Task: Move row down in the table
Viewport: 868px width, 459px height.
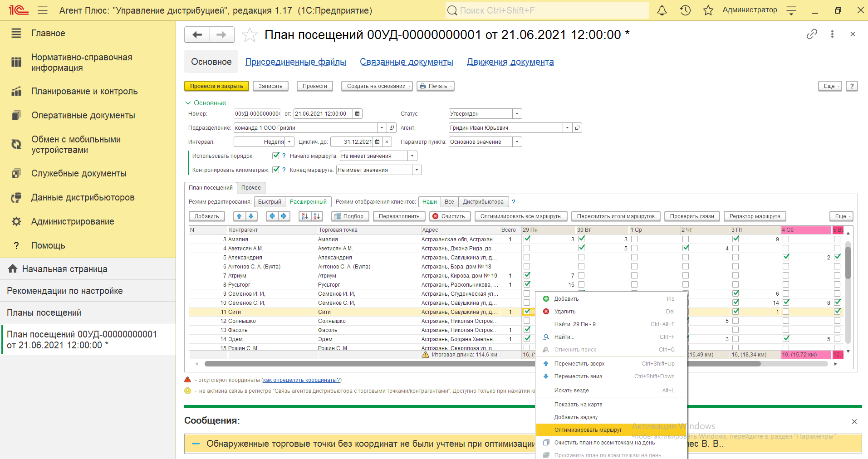Action: (x=251, y=216)
